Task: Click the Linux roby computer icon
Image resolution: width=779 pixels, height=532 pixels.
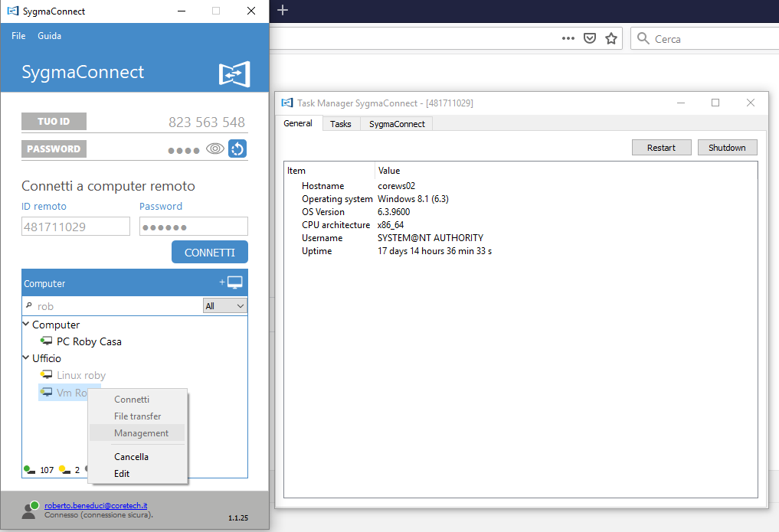Action: click(46, 374)
